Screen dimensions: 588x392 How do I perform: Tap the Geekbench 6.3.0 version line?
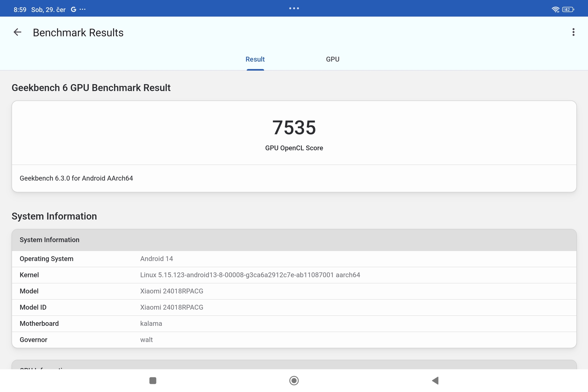tap(76, 178)
